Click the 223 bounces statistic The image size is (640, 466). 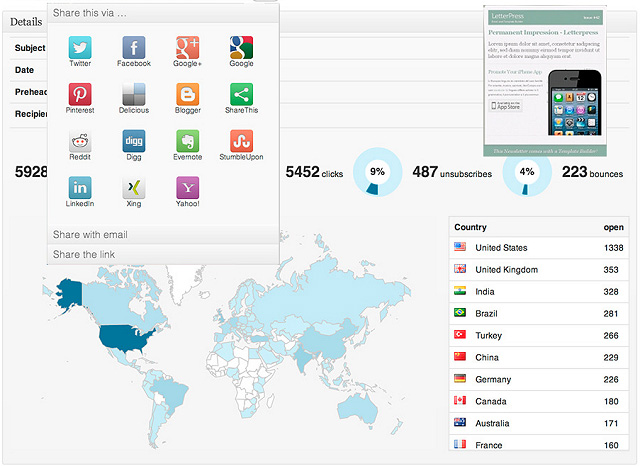coord(592,172)
